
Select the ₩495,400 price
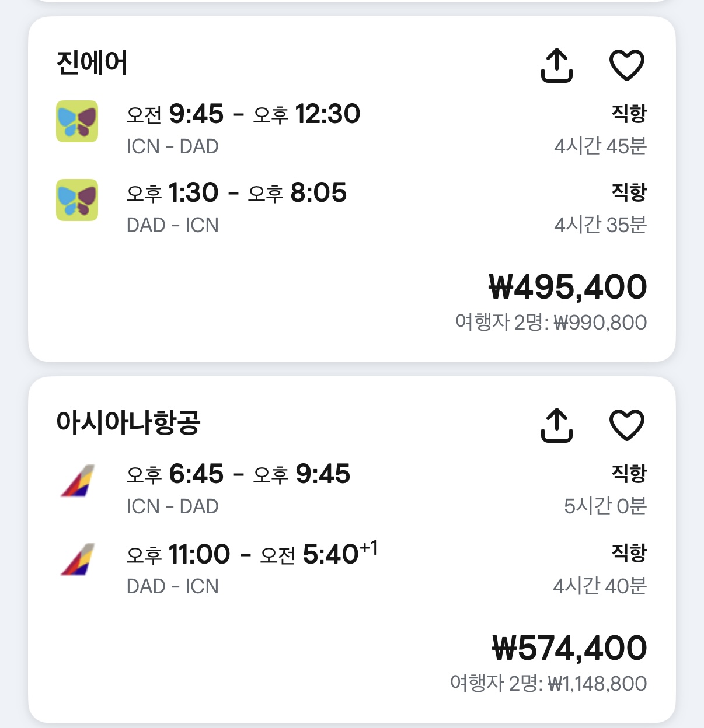(567, 287)
